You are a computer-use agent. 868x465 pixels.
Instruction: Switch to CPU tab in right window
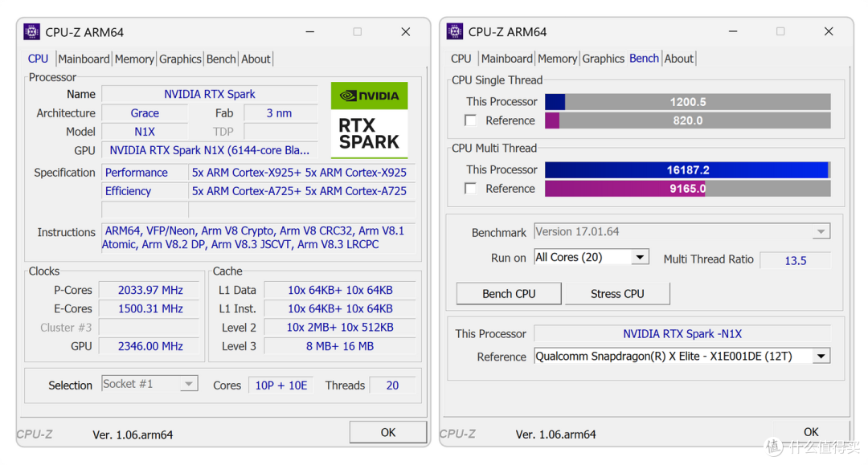pos(461,59)
